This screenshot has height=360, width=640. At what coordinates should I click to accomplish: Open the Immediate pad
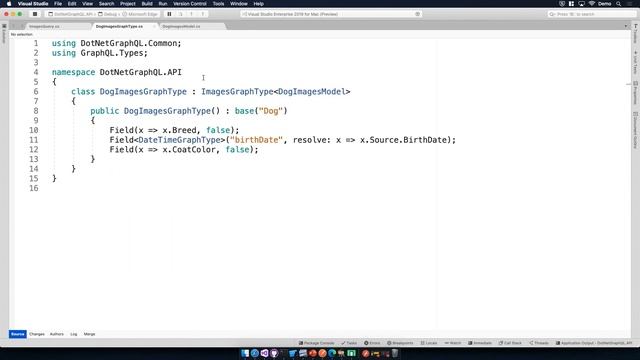click(480, 343)
